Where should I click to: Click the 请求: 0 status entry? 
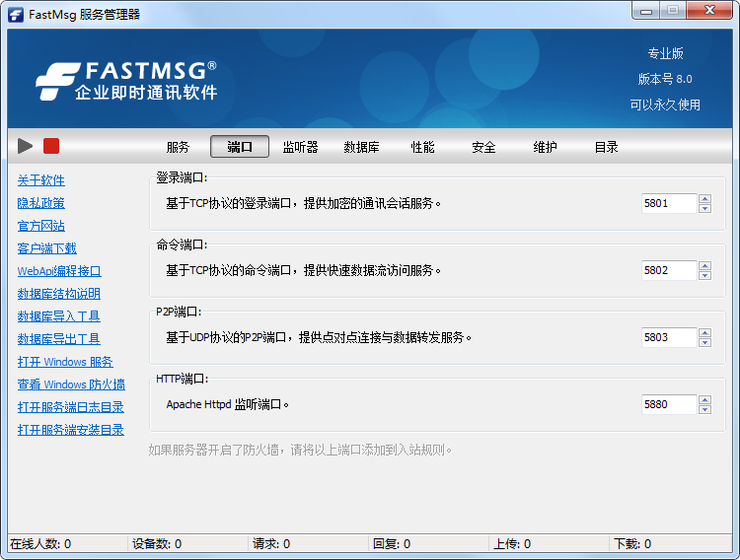[271, 544]
